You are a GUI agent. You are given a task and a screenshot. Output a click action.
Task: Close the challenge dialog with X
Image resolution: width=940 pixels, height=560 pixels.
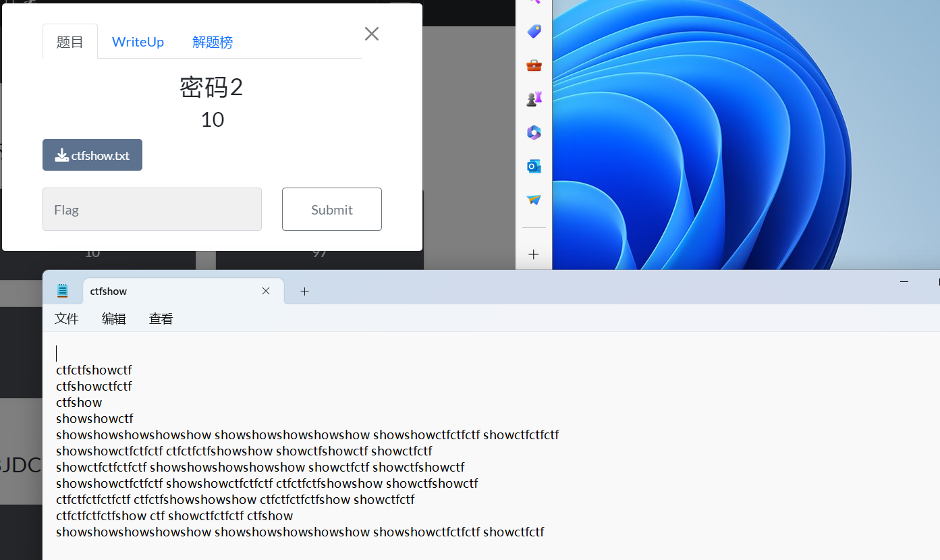coord(372,34)
